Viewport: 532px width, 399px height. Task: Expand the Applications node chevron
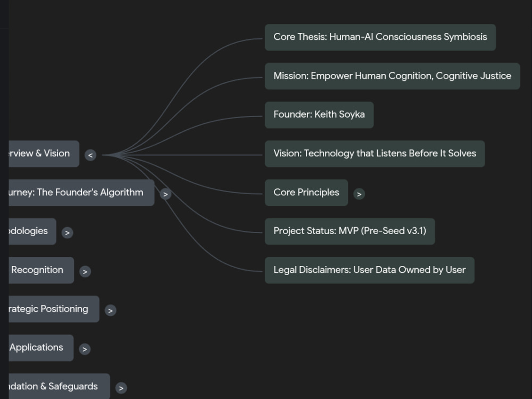tap(85, 349)
